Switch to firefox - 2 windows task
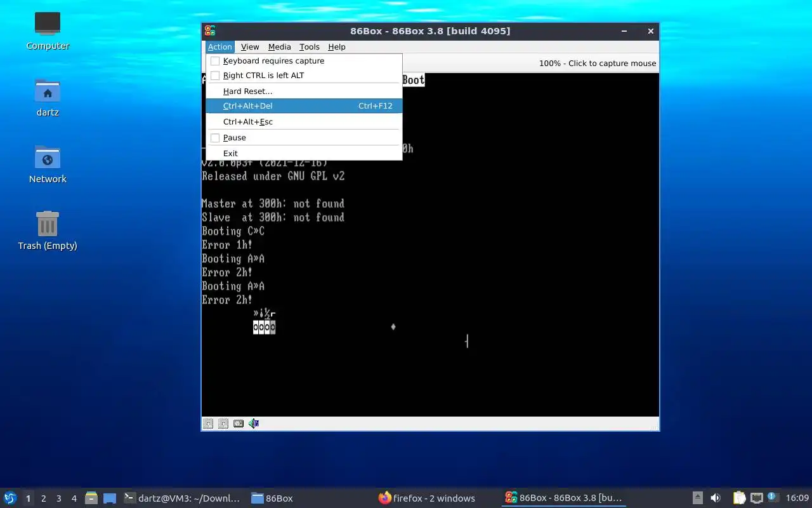Screen dimensions: 812x508 click(x=437, y=498)
